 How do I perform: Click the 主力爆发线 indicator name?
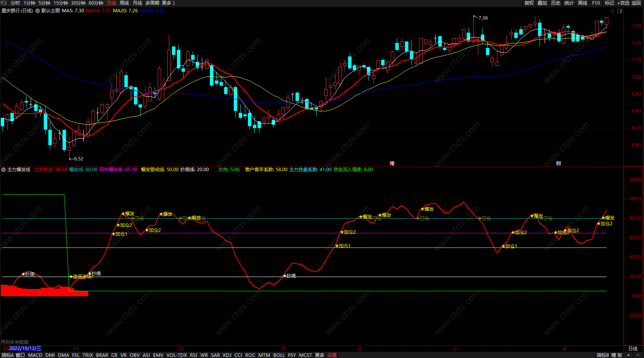19,170
